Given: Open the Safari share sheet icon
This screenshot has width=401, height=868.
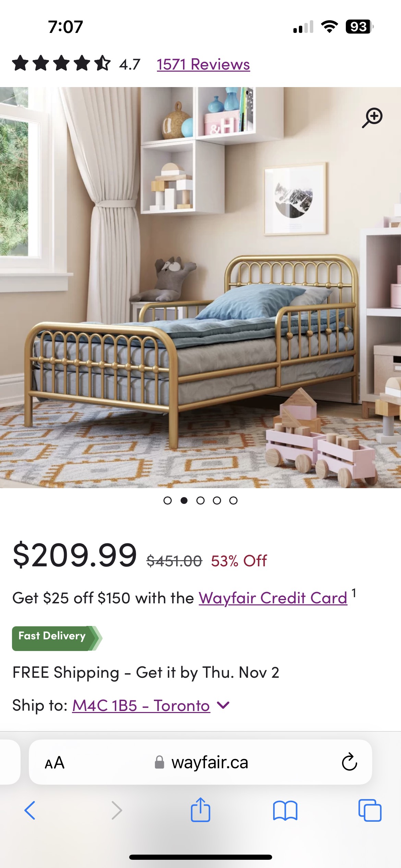Looking at the screenshot, I should coord(200,809).
